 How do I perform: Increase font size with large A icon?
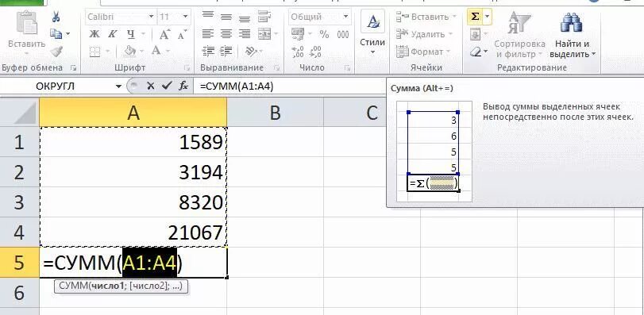coord(164,34)
